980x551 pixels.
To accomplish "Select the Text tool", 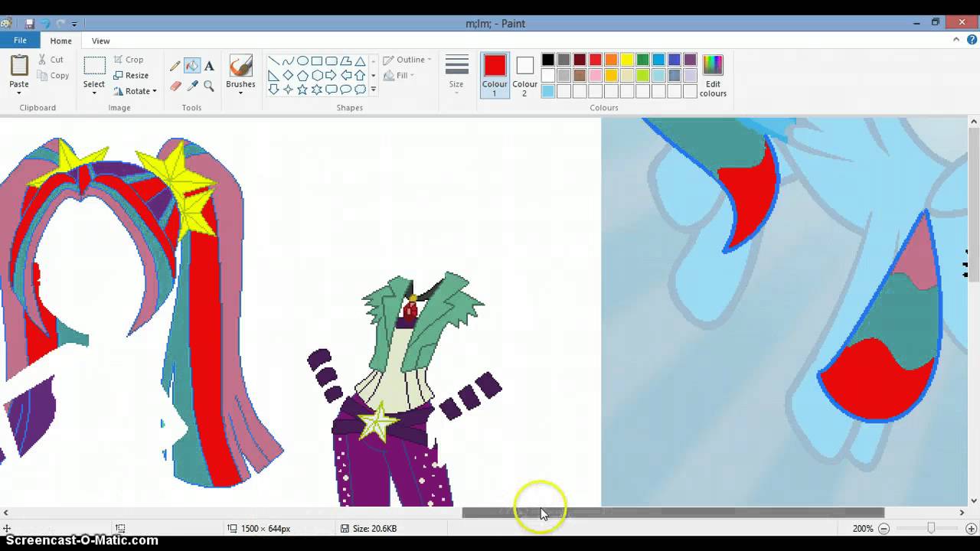I will click(x=209, y=66).
